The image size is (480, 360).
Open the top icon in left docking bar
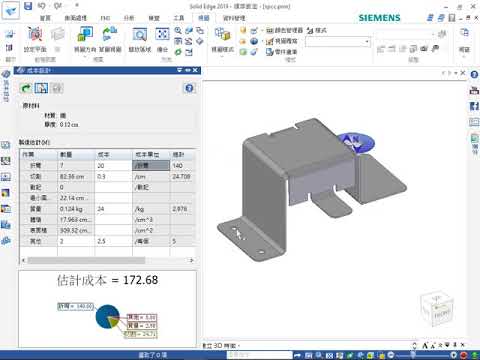6,75
